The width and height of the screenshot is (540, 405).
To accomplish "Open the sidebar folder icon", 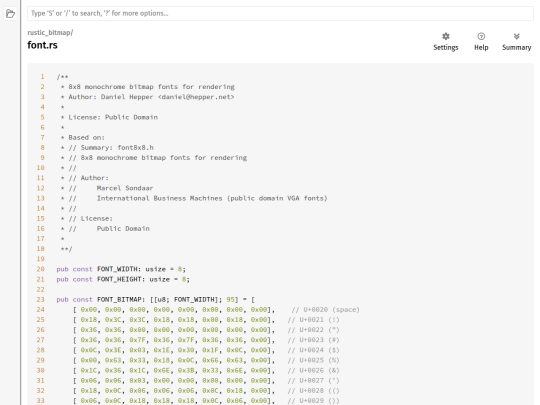I will coord(10,14).
